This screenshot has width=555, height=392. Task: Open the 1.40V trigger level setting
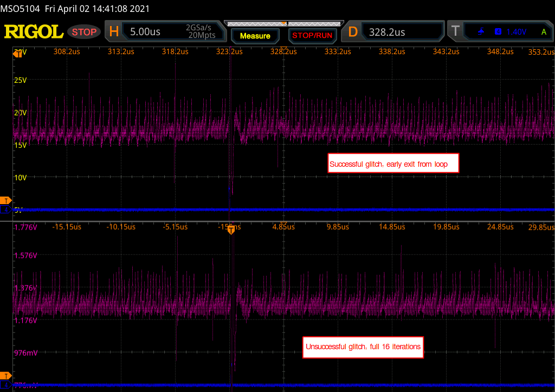[x=516, y=32]
